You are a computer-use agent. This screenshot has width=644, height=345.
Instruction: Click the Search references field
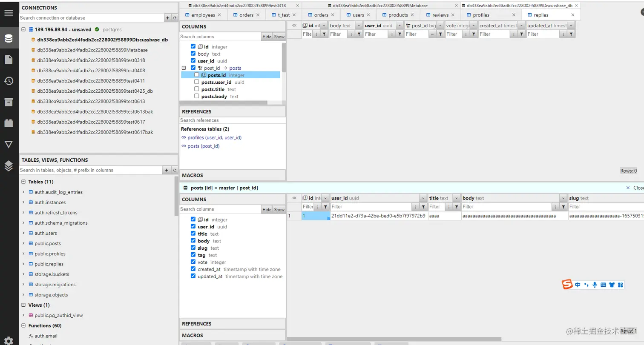[x=233, y=120]
